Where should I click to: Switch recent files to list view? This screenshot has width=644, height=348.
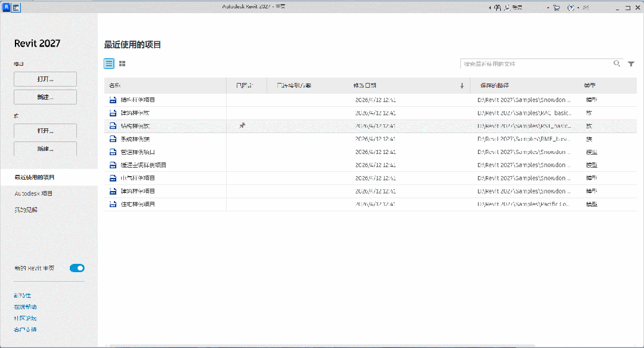pos(109,63)
